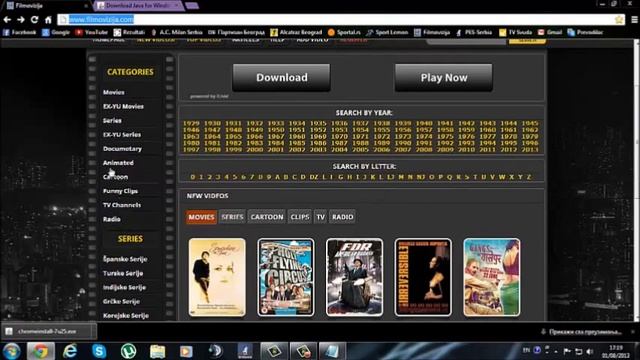Screen dimensions: 640x360
Task: Search by year 2013
Action: 530,150
